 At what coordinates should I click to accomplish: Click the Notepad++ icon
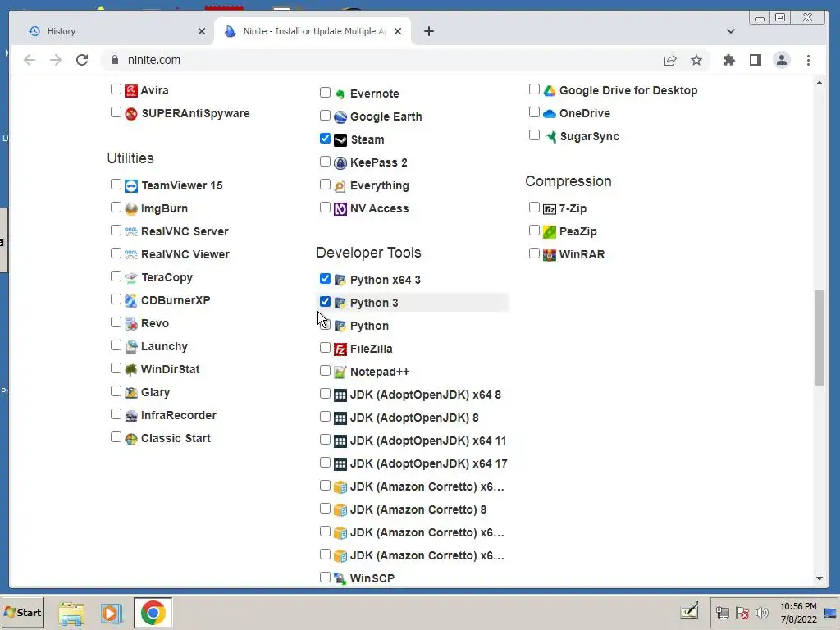pyautogui.click(x=340, y=372)
